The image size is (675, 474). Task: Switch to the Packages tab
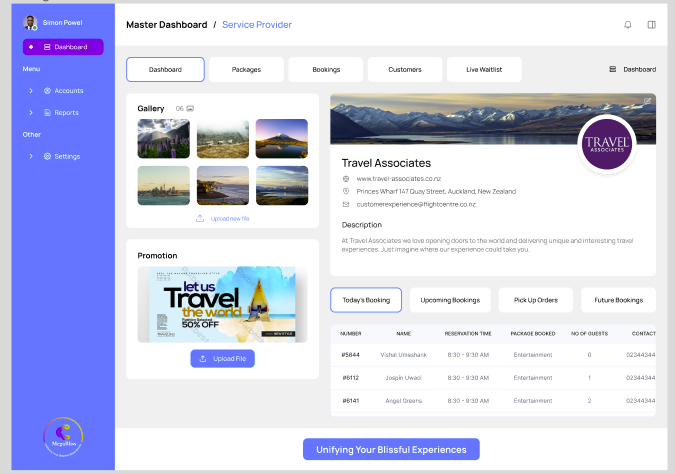click(x=246, y=69)
